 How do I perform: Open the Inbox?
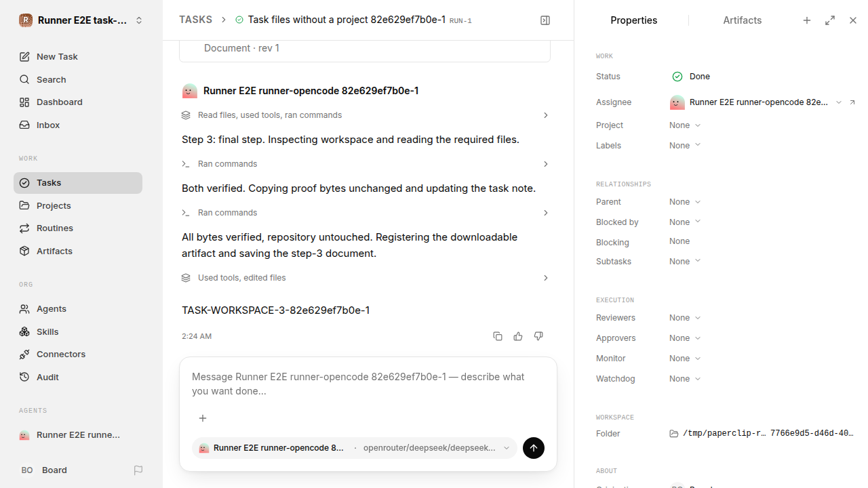tap(78, 125)
